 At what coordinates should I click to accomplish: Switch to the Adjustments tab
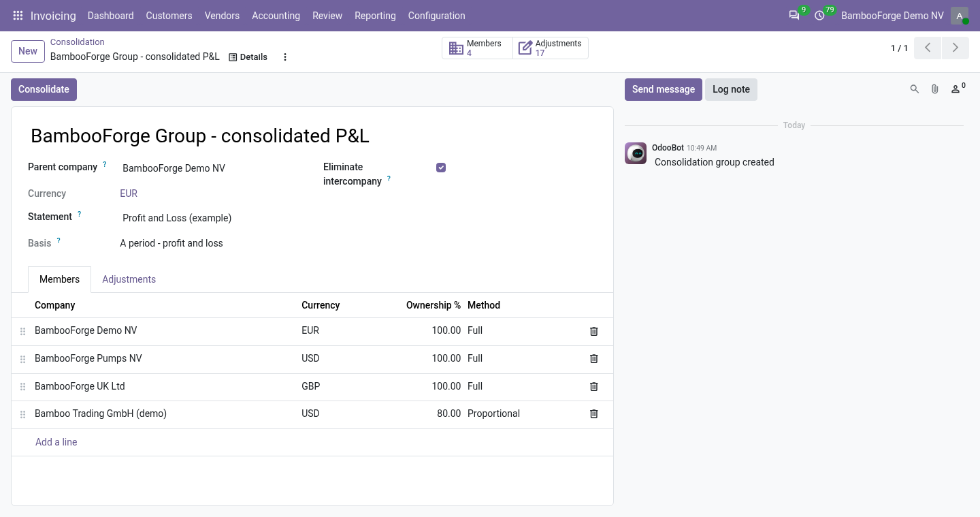coord(129,279)
